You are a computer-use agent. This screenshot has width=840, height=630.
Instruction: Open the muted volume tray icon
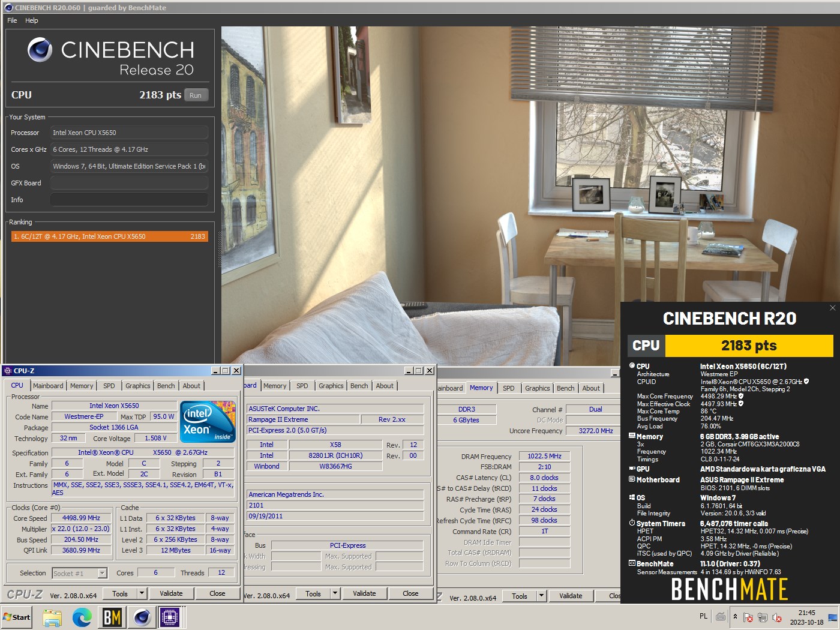click(776, 617)
